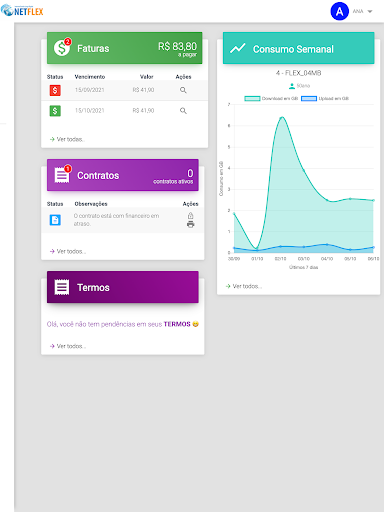
Task: Expand the ANA account dropdown arrow
Action: pos(370,11)
